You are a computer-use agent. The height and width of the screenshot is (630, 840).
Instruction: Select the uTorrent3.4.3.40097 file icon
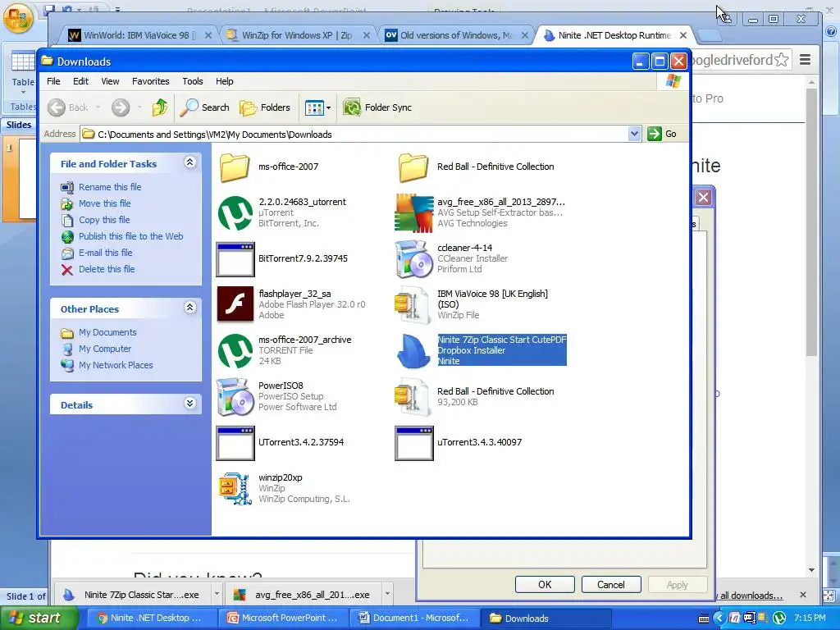click(414, 443)
